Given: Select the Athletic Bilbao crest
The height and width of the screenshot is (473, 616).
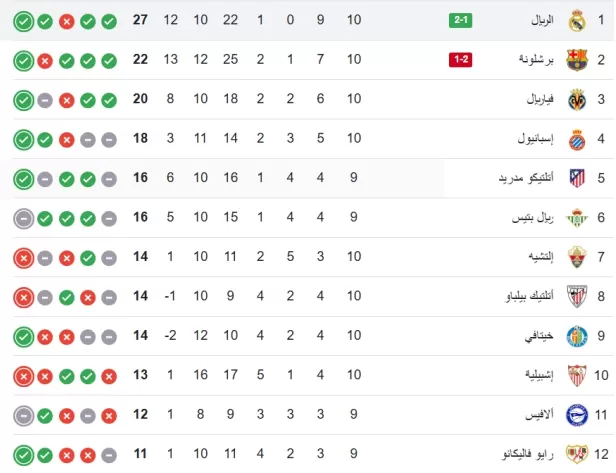Looking at the screenshot, I should [576, 296].
